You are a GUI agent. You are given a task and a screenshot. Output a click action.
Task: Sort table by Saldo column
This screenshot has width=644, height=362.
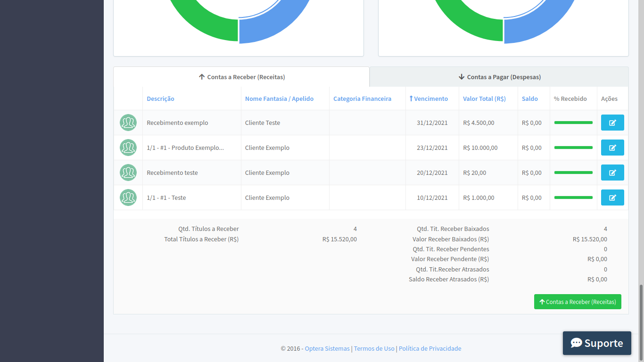(530, 99)
